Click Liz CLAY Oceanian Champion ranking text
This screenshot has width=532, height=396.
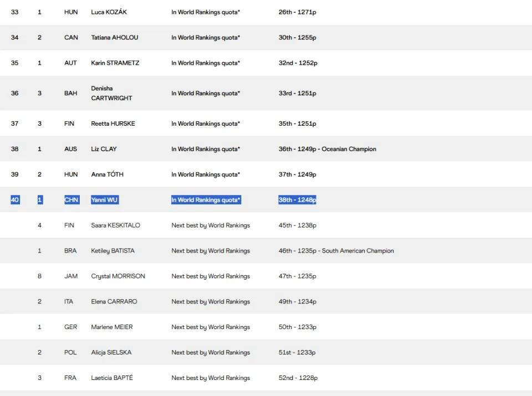pos(328,149)
